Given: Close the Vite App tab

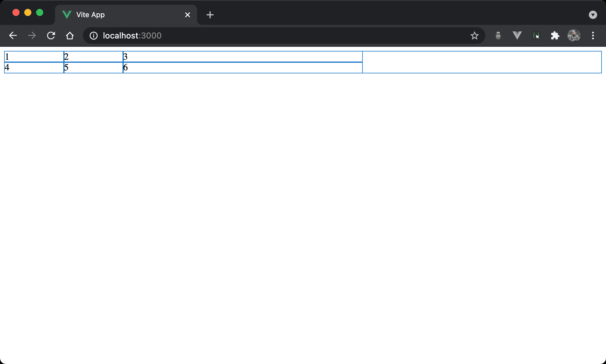Looking at the screenshot, I should [188, 15].
